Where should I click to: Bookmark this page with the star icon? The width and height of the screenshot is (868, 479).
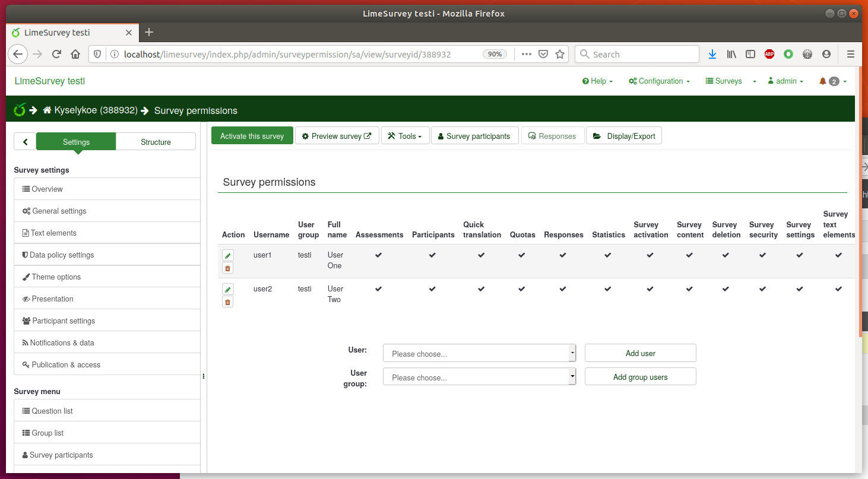[559, 54]
